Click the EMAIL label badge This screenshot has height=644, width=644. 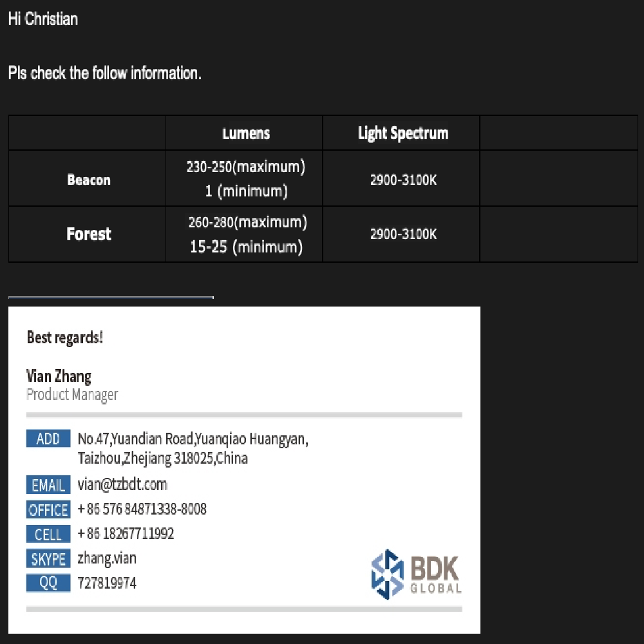click(x=48, y=485)
